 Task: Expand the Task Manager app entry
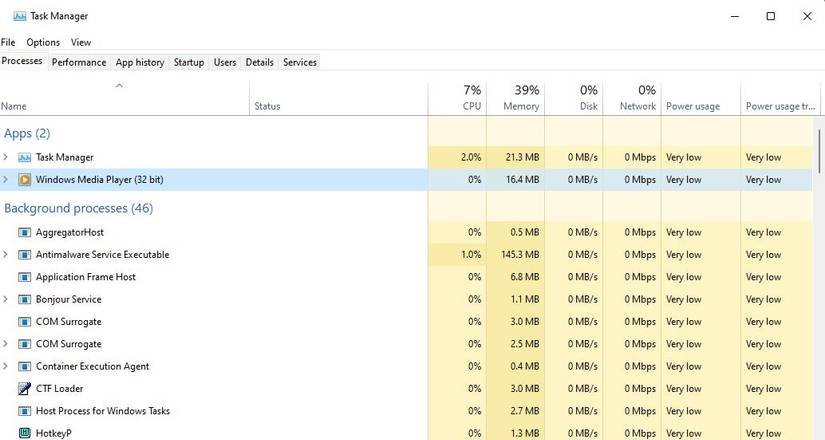click(x=6, y=157)
